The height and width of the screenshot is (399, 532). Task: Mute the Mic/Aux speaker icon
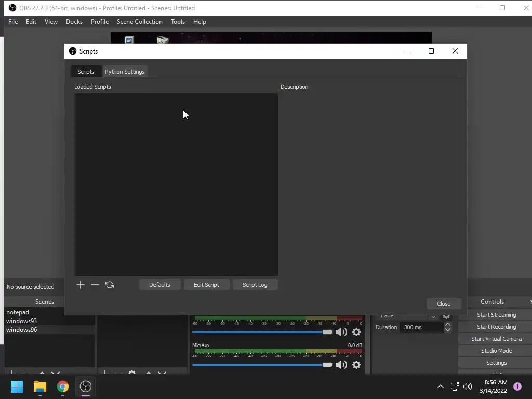point(341,365)
